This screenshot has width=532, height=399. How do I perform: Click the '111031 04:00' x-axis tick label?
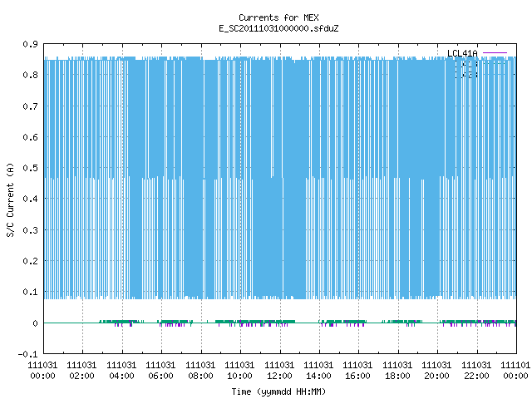pyautogui.click(x=121, y=371)
